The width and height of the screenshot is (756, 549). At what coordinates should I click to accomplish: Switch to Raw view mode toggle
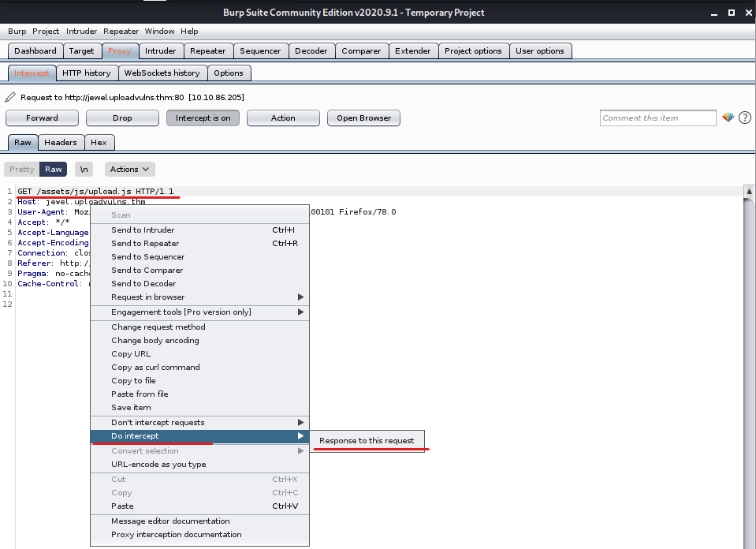(54, 170)
